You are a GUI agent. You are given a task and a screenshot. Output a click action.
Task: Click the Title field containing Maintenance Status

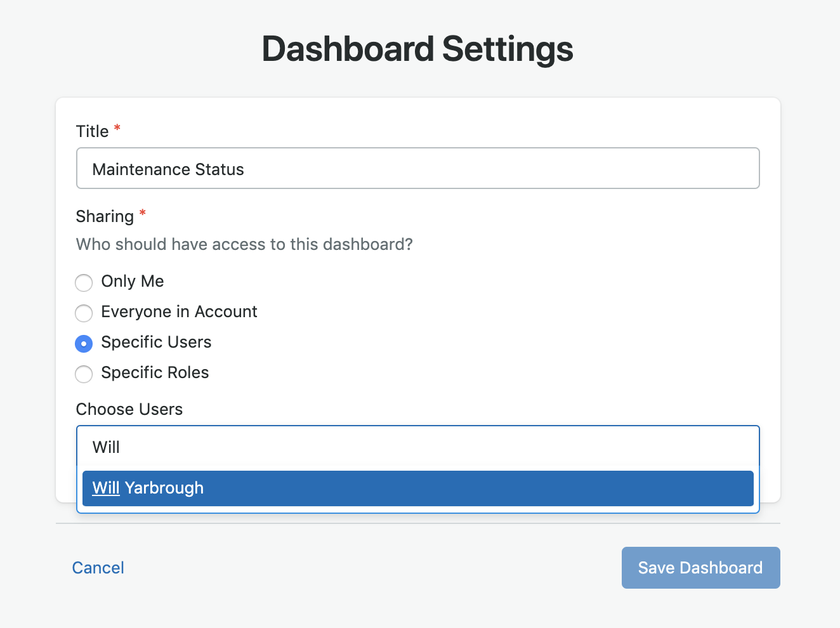pos(418,168)
